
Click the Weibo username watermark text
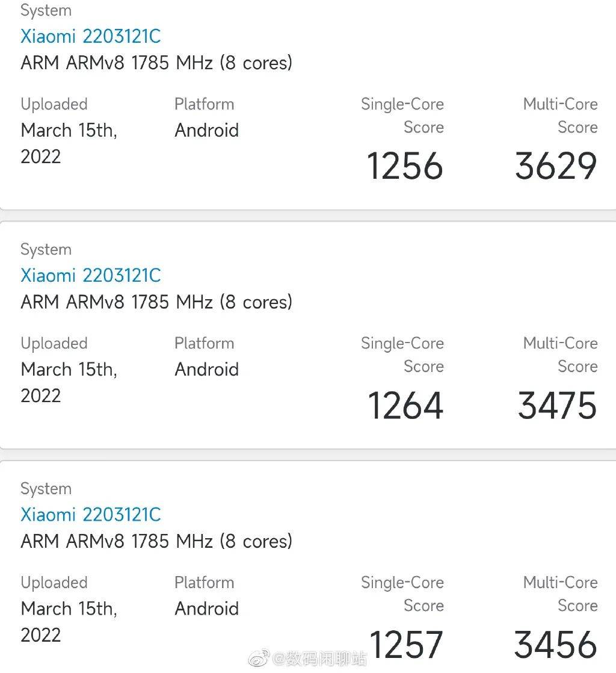pos(319,659)
